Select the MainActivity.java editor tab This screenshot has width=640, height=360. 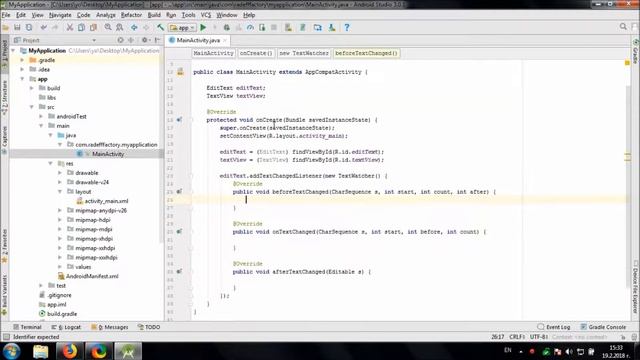198,40
